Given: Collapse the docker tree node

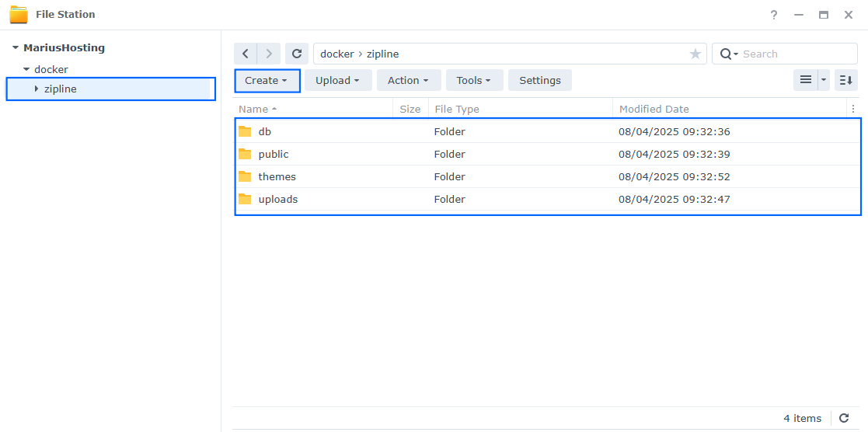Looking at the screenshot, I should (26, 70).
